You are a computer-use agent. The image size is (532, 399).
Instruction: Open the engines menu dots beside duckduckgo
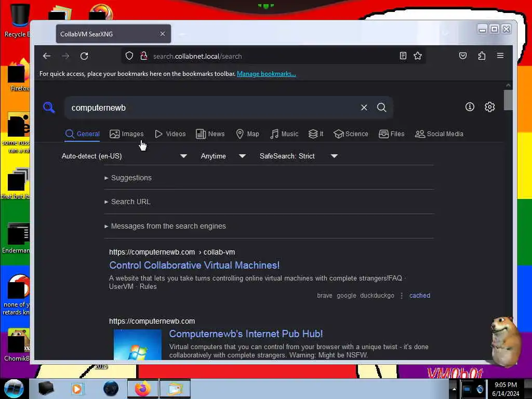pos(402,296)
